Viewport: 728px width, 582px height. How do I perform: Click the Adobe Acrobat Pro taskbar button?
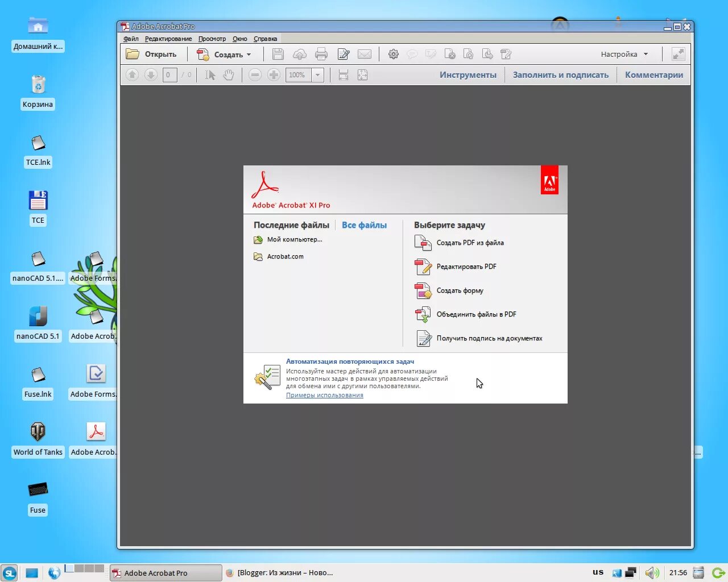pos(166,573)
